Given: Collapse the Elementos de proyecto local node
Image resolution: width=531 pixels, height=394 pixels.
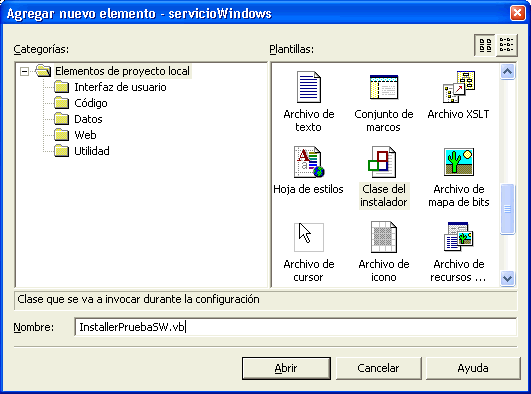Looking at the screenshot, I should 24,71.
